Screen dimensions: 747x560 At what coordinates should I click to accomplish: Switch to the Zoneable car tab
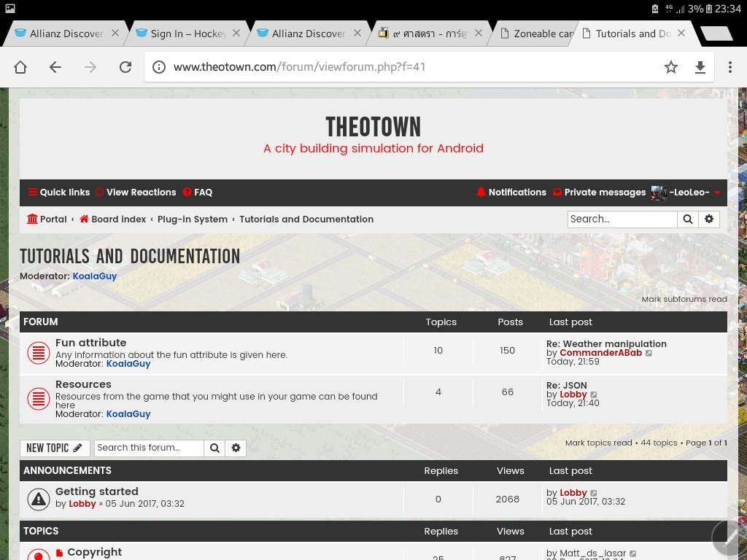[x=538, y=34]
